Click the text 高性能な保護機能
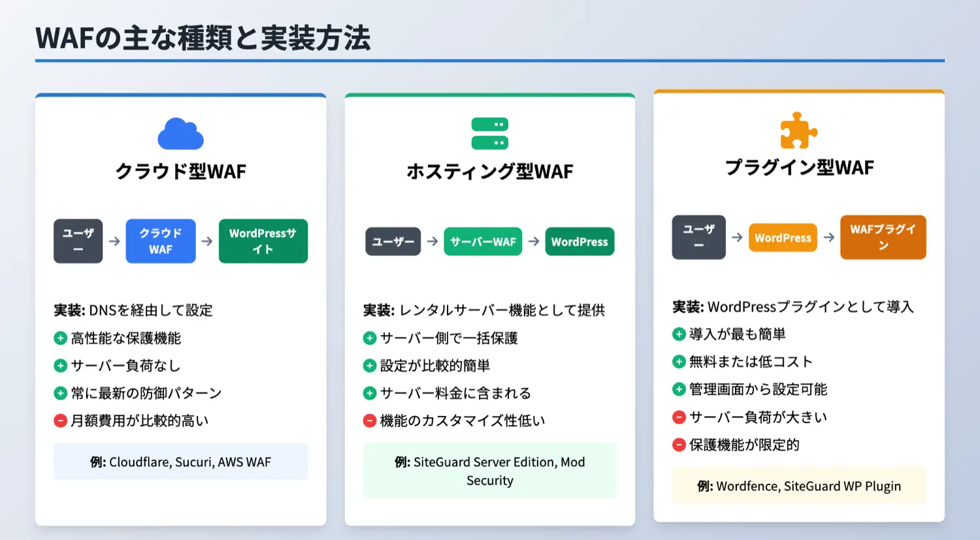This screenshot has height=540, width=980. (126, 338)
